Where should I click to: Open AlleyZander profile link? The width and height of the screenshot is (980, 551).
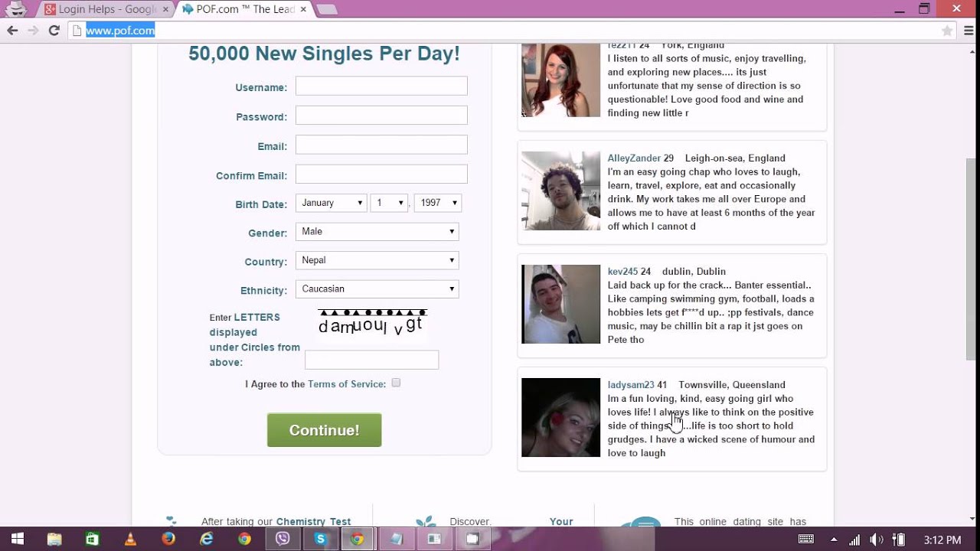tap(634, 158)
